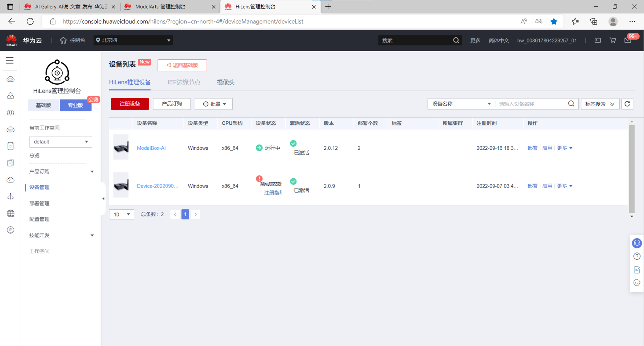Open the shopping cart icon in header

coord(613,40)
